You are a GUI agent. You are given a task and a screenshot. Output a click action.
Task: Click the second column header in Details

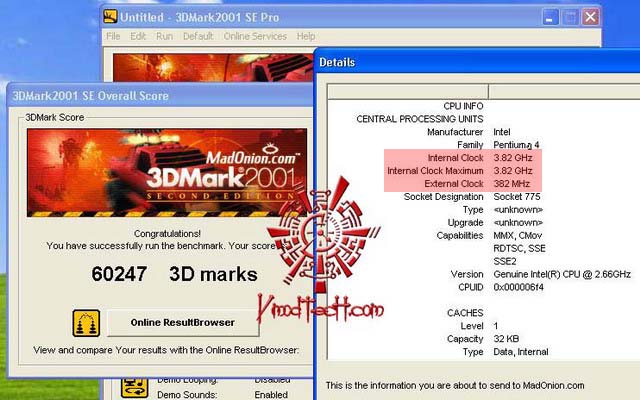564,92
